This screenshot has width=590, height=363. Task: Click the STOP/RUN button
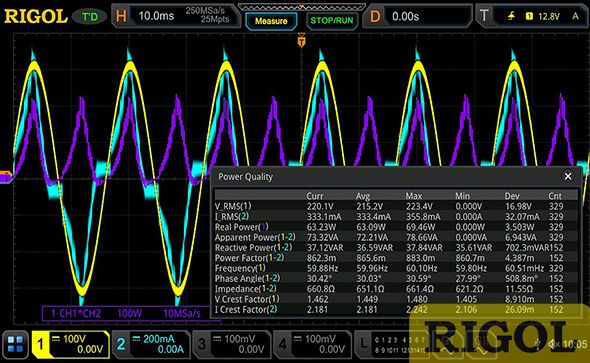tap(331, 21)
